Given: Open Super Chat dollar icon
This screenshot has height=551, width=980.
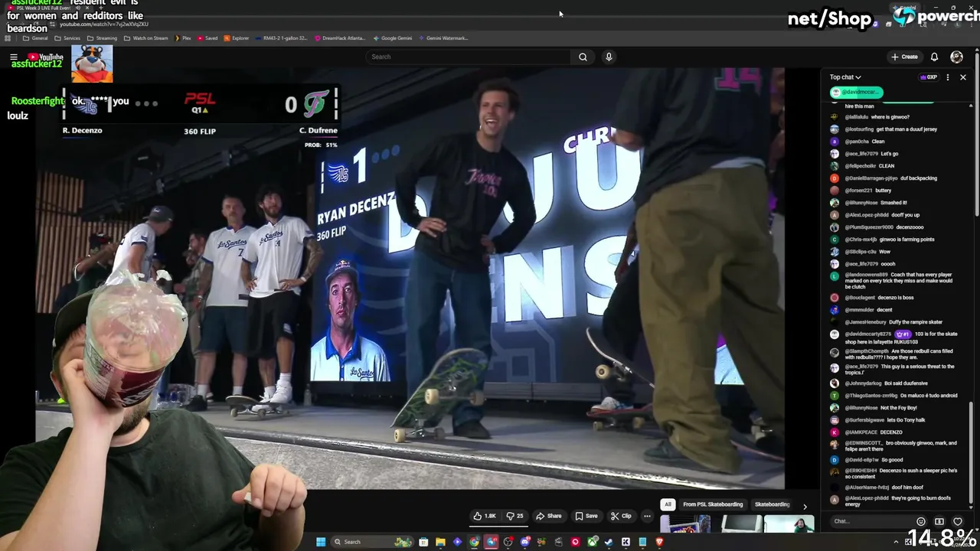Looking at the screenshot, I should tap(939, 521).
